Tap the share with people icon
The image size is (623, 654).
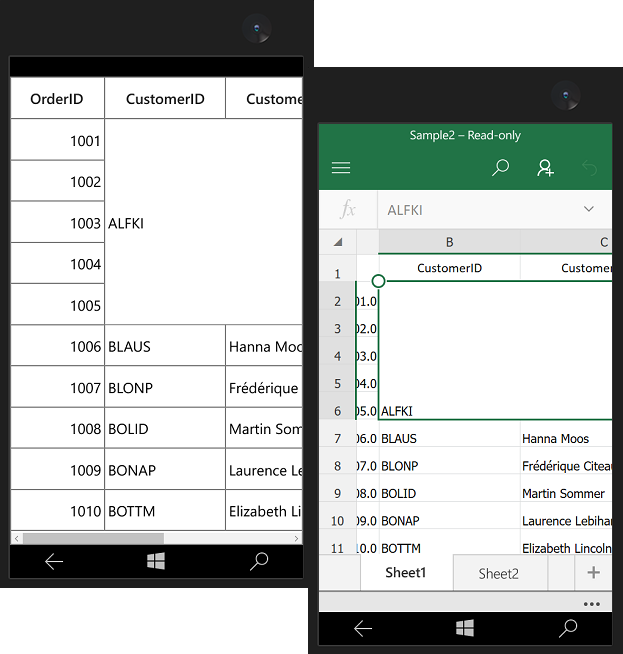tap(545, 168)
